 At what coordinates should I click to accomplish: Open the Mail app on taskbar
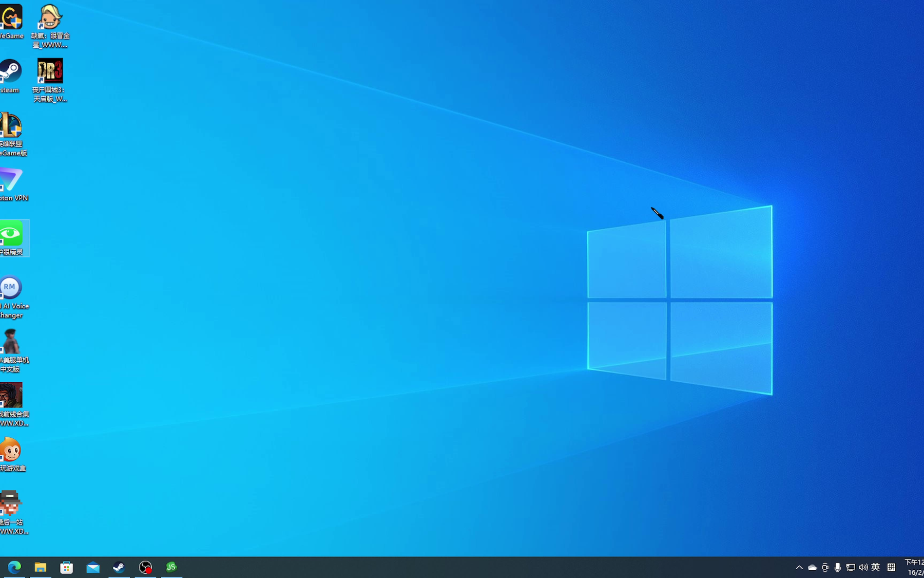tap(93, 567)
